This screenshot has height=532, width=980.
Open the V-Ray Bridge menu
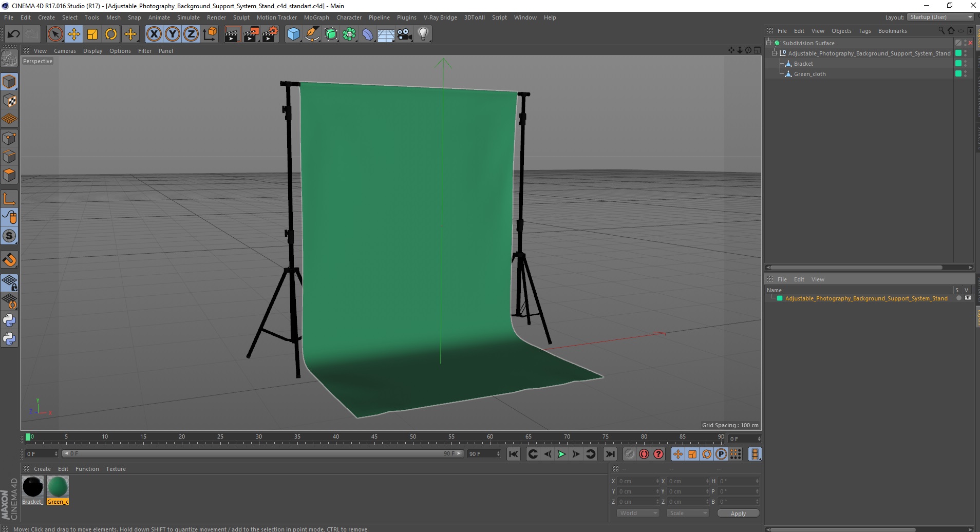pyautogui.click(x=440, y=17)
